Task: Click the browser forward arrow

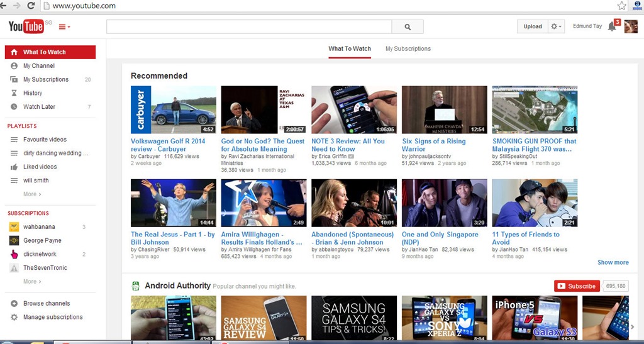Action: tap(16, 6)
